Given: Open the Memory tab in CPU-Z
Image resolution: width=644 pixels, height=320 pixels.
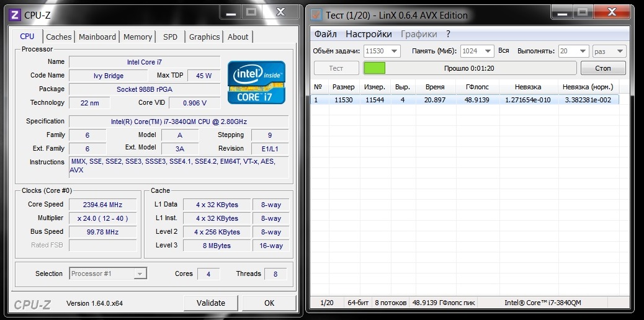Looking at the screenshot, I should coord(138,37).
